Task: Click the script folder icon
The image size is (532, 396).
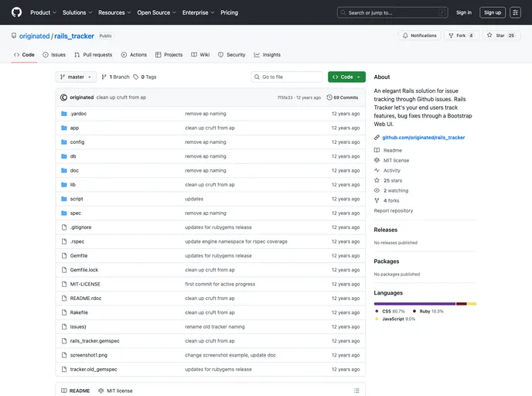Action: tap(63, 199)
